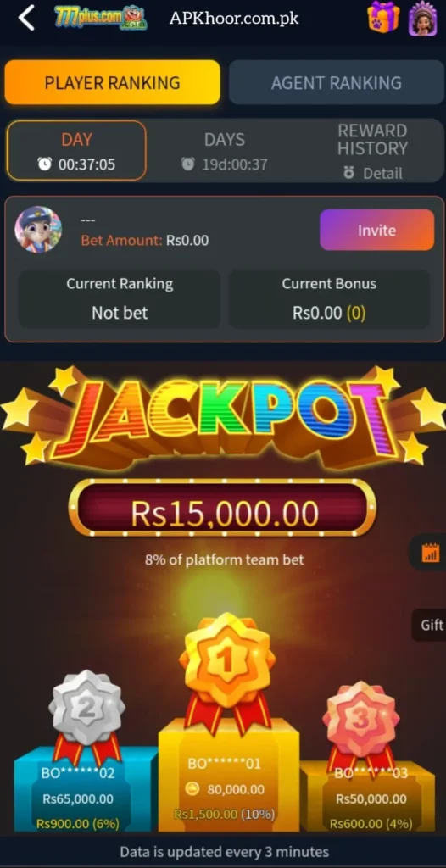The image size is (446, 868).
Task: Select the DAY ranking period
Action: click(76, 151)
